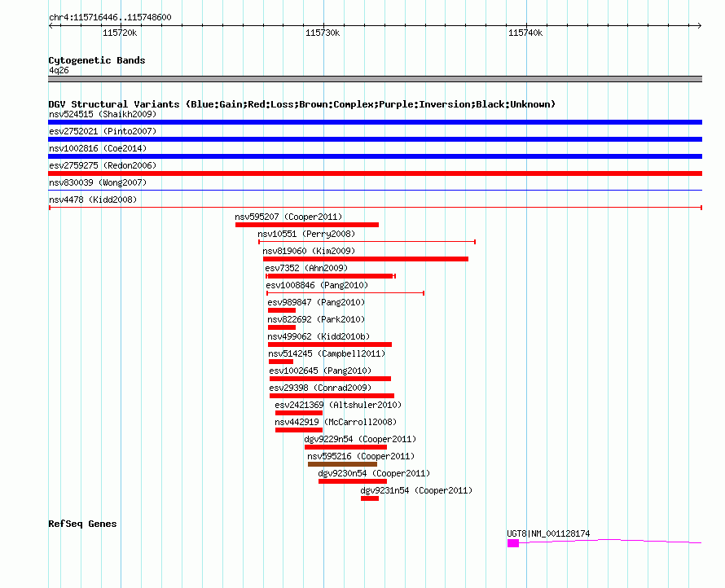Image resolution: width=725 pixels, height=588 pixels.
Task: Select the red bar under nsv819060 (Kim2009)
Action: 366,259
